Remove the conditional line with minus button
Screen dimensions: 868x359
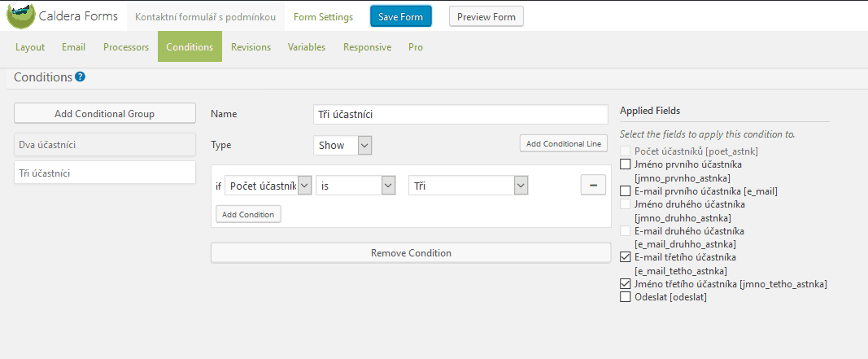[x=593, y=185]
